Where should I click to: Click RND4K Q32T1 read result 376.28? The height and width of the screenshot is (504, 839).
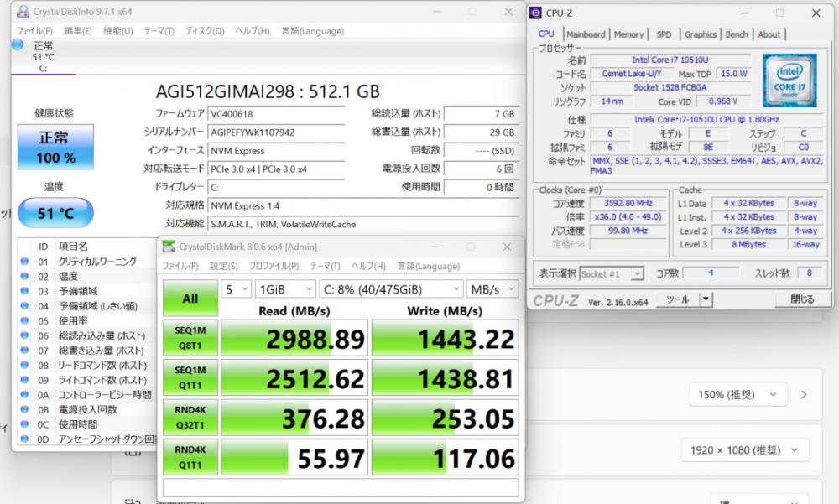294,418
